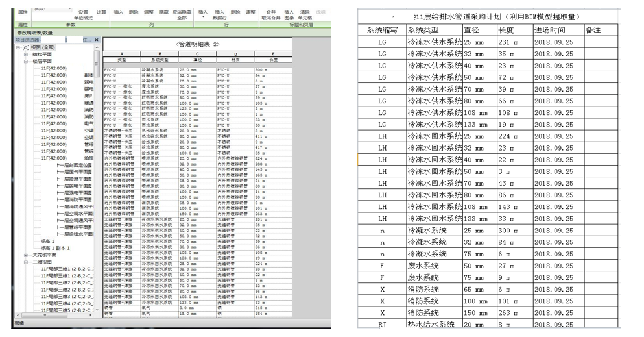This screenshot has height=337, width=644.
Task: Click the 修改明细表/数量 options bar label
Action: tap(34, 32)
